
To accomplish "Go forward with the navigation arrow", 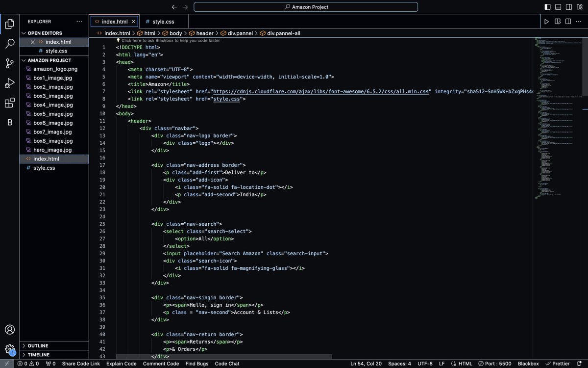I will (x=185, y=7).
